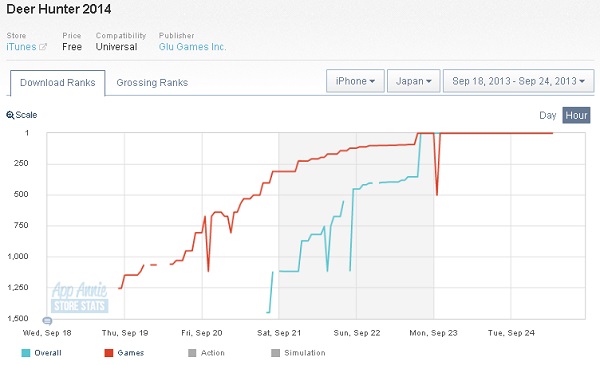Switch the chart to Day view
Screen dimensions: 600x365
pos(547,115)
